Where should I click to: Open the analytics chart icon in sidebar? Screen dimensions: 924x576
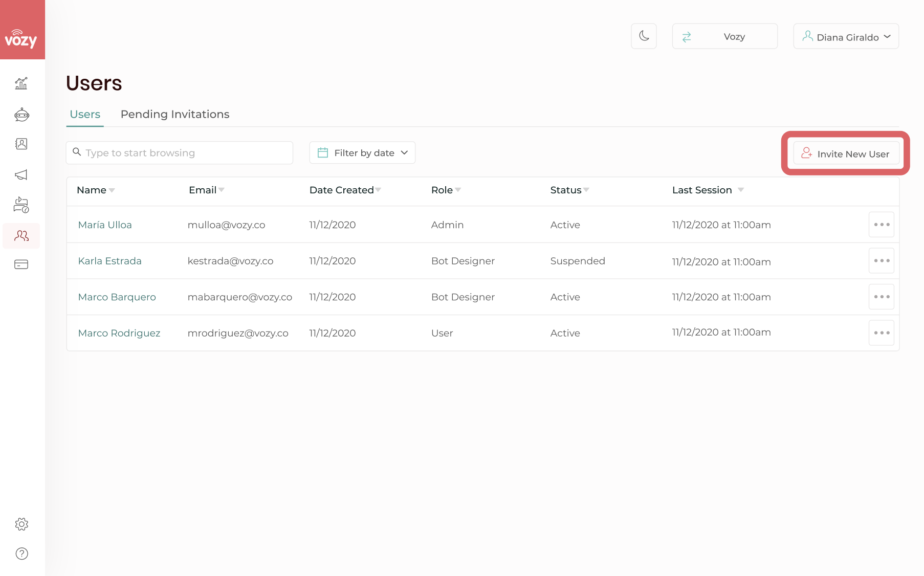(21, 83)
